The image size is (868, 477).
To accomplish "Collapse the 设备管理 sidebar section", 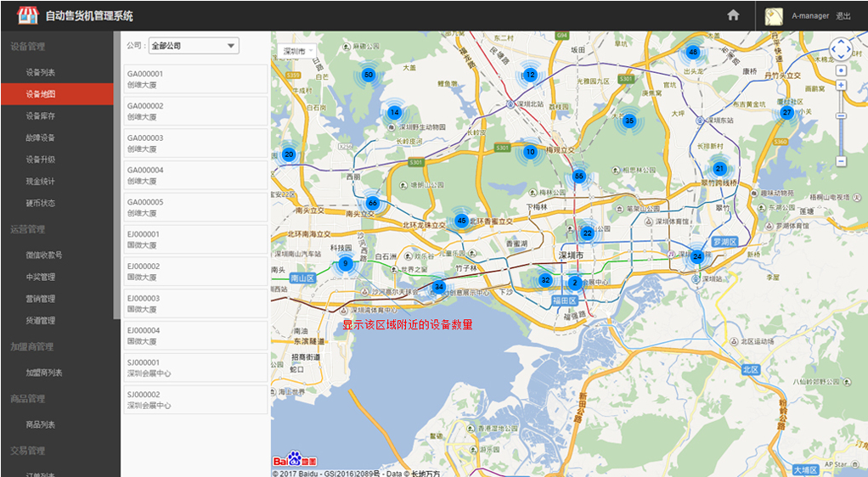I will coord(28,47).
